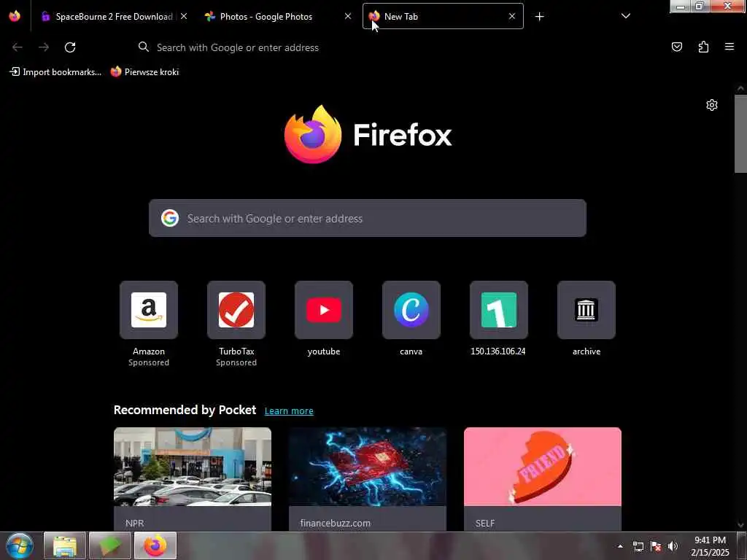
Task: Open Save to Pocket toolbar icon
Action: pyautogui.click(x=677, y=47)
